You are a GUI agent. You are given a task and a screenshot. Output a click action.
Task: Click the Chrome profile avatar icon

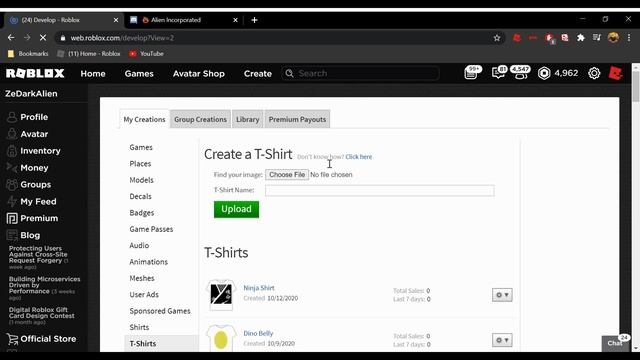(613, 38)
